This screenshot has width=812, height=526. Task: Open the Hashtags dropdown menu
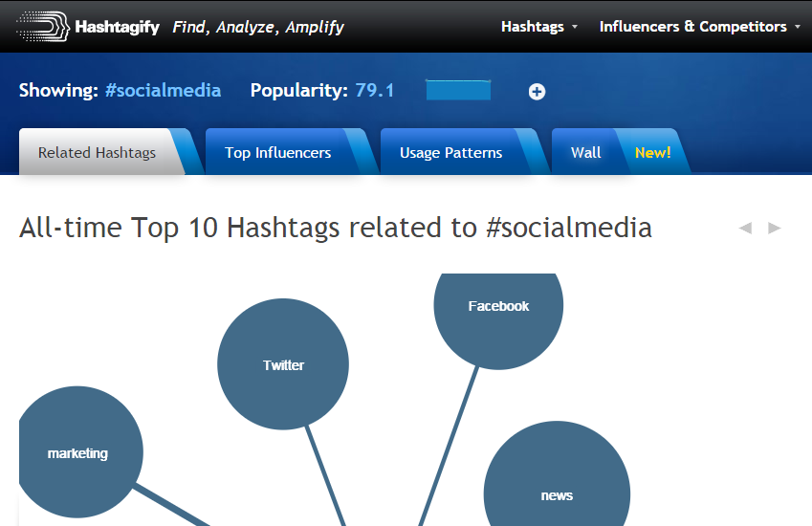pyautogui.click(x=533, y=27)
